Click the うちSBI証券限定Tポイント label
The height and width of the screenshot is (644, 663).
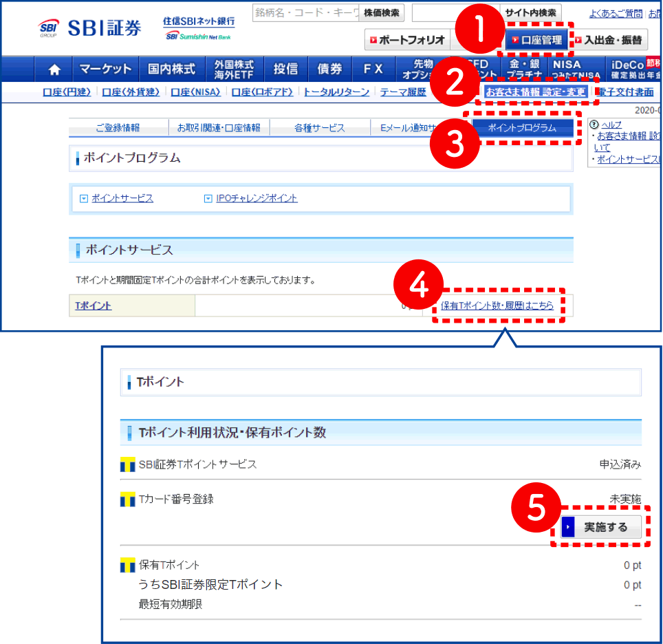point(210,584)
